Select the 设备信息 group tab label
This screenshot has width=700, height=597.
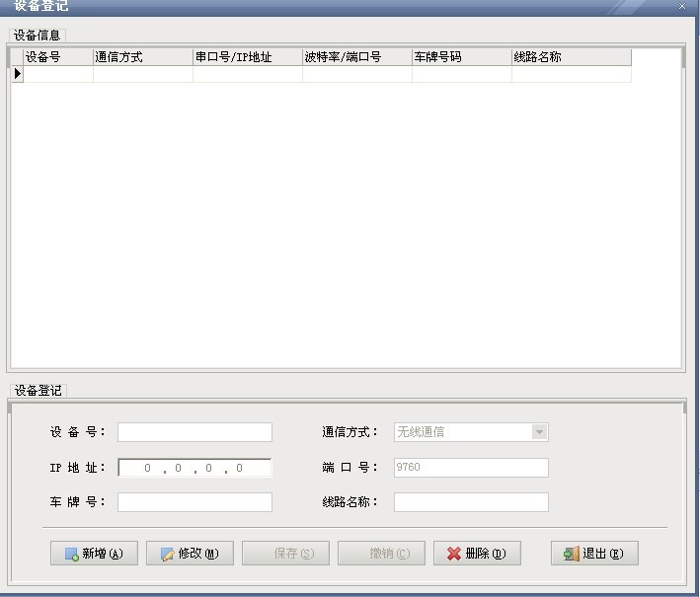(x=38, y=36)
